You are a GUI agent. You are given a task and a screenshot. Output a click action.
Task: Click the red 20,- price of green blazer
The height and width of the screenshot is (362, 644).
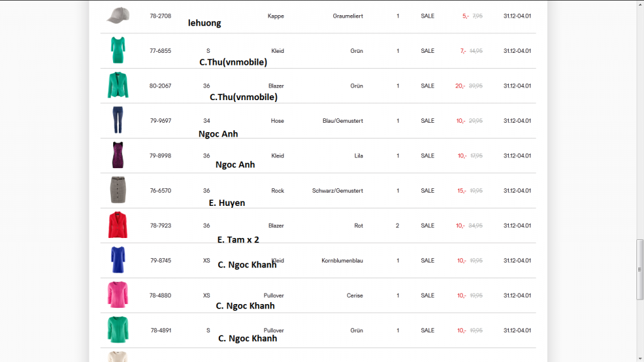click(x=460, y=86)
